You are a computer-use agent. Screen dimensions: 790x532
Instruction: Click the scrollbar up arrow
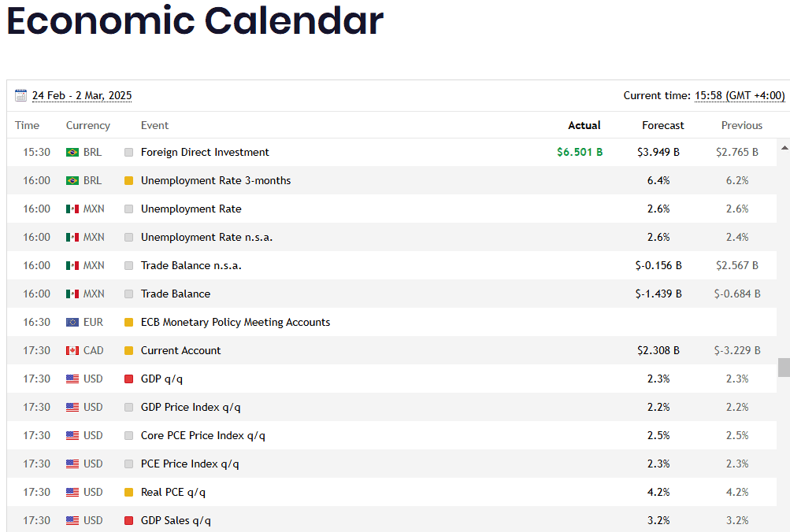pos(784,147)
